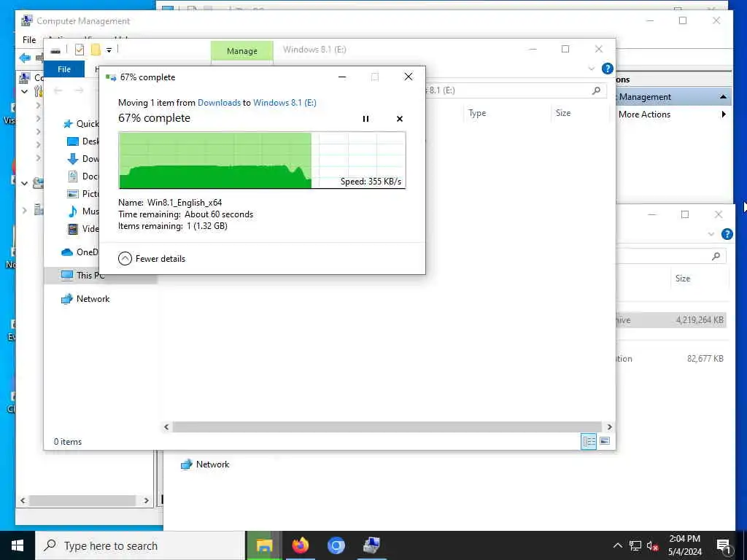Click the properties quick access toolbar icon
Screen dimensions: 747x560
[80, 50]
